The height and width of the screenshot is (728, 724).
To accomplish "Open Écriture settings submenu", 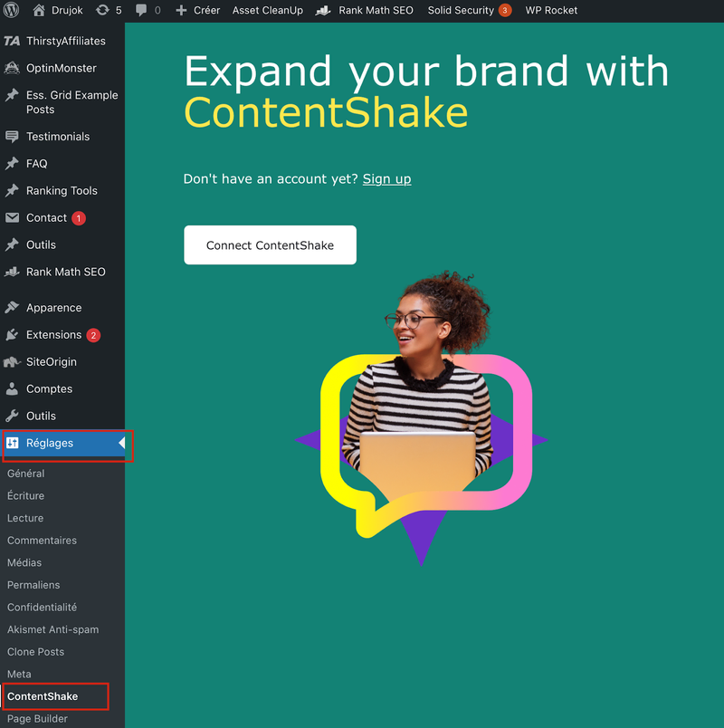I will point(26,496).
